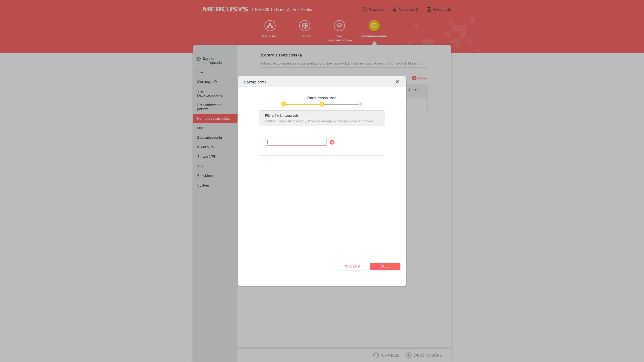This screenshot has width=644, height=362.
Task: Open the Mapa sieci network map icon
Action: coord(270,25)
